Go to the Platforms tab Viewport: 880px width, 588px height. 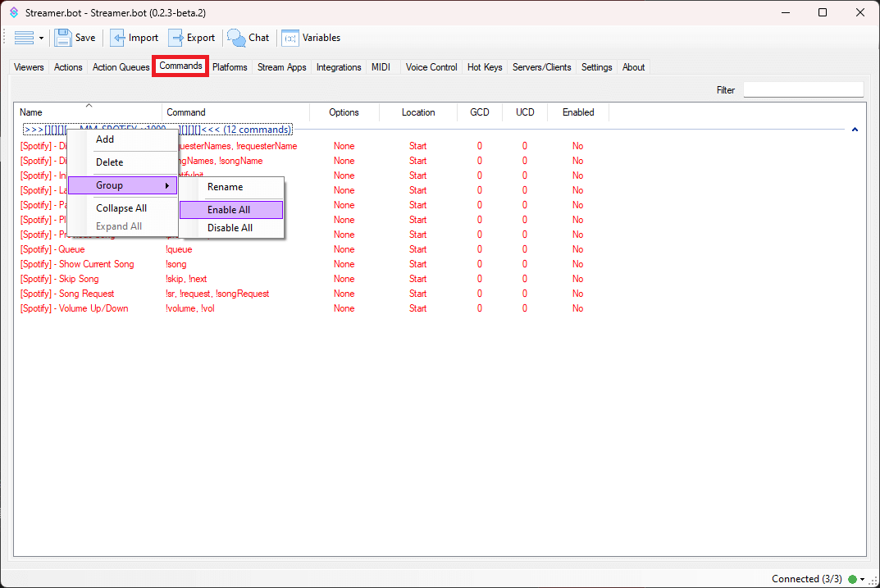tap(230, 66)
